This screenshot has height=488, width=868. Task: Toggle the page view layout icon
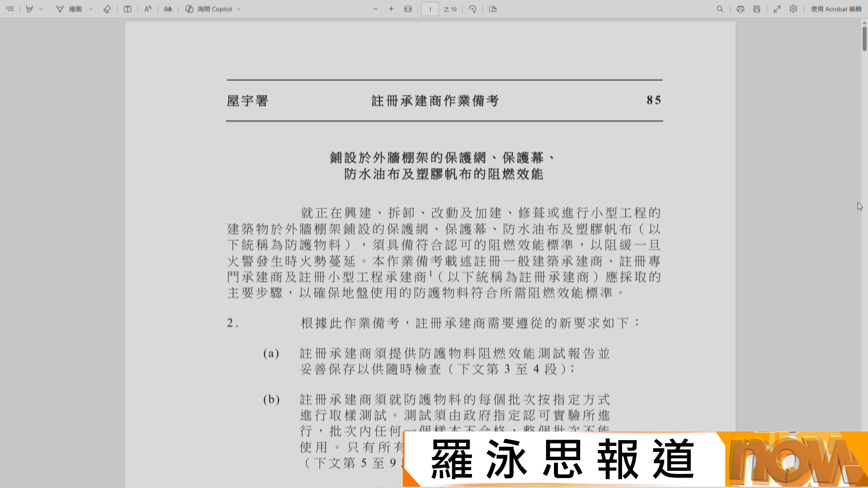[x=493, y=9]
